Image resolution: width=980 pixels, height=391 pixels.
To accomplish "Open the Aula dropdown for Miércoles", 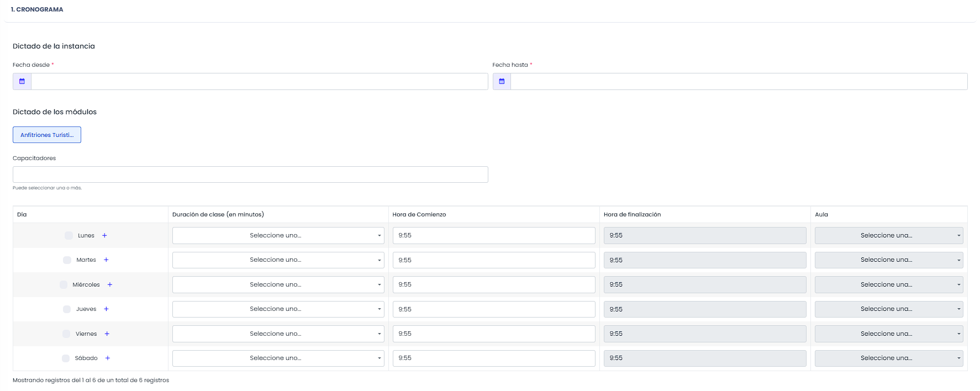I will click(889, 284).
